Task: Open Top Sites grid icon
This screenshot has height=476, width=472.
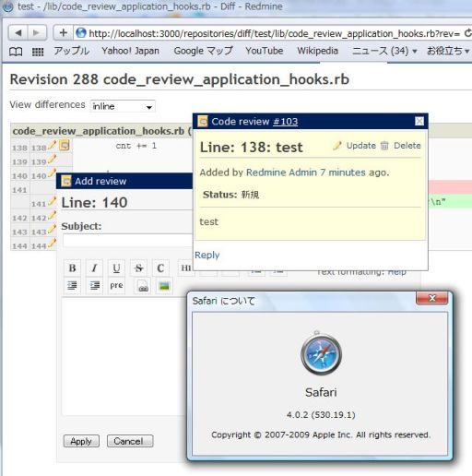Action: [x=38, y=52]
